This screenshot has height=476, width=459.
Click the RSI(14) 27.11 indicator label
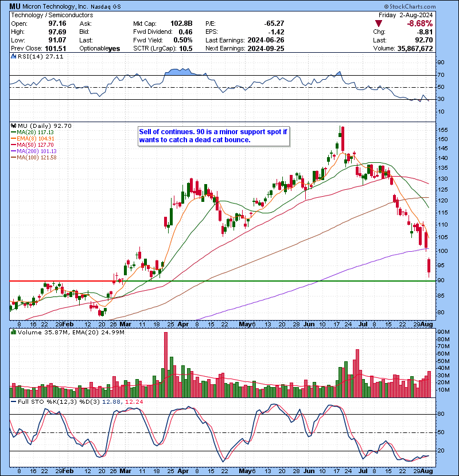(x=40, y=56)
